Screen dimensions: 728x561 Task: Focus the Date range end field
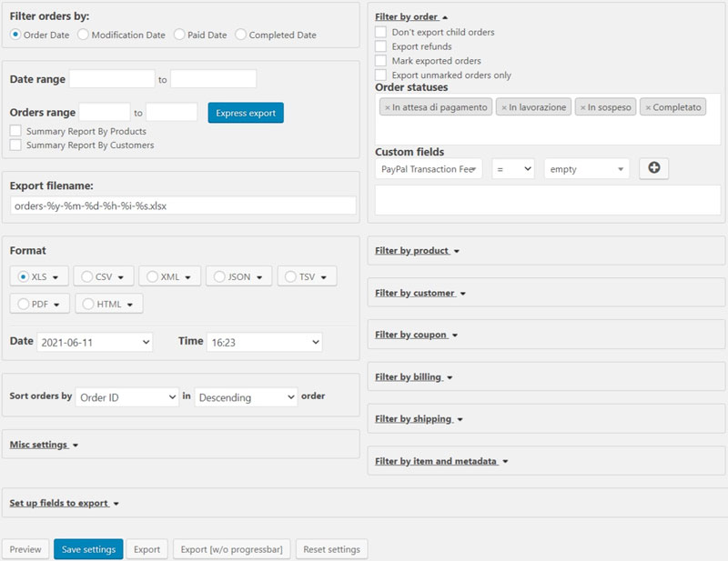[214, 79]
